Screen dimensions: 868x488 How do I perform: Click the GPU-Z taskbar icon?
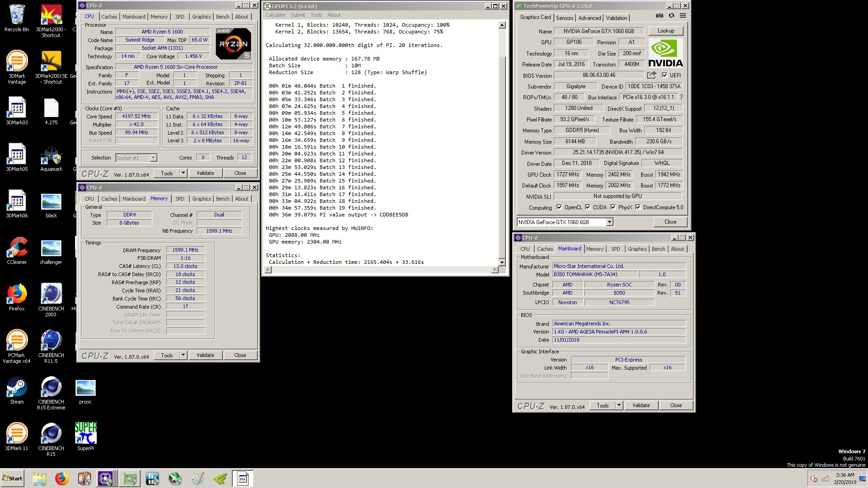(130, 479)
